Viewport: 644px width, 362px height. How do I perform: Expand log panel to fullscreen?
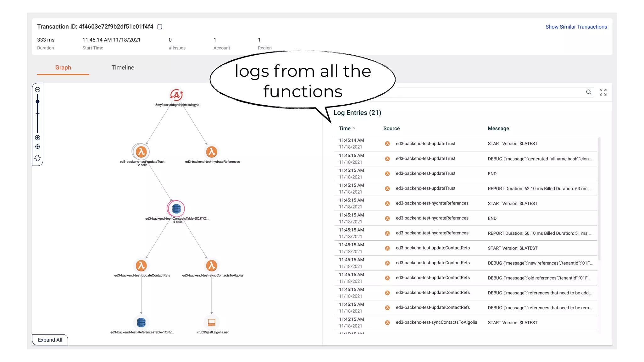click(x=603, y=92)
